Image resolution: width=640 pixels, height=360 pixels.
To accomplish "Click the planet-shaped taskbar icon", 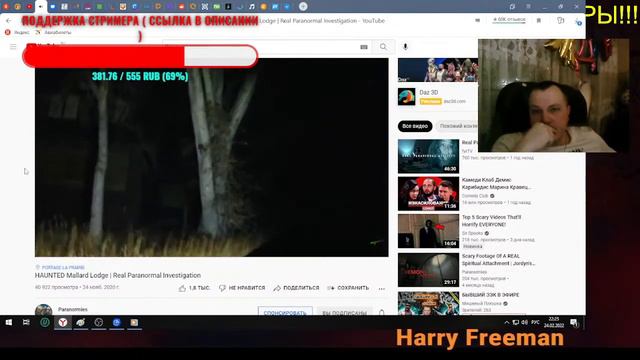I will (x=80, y=322).
